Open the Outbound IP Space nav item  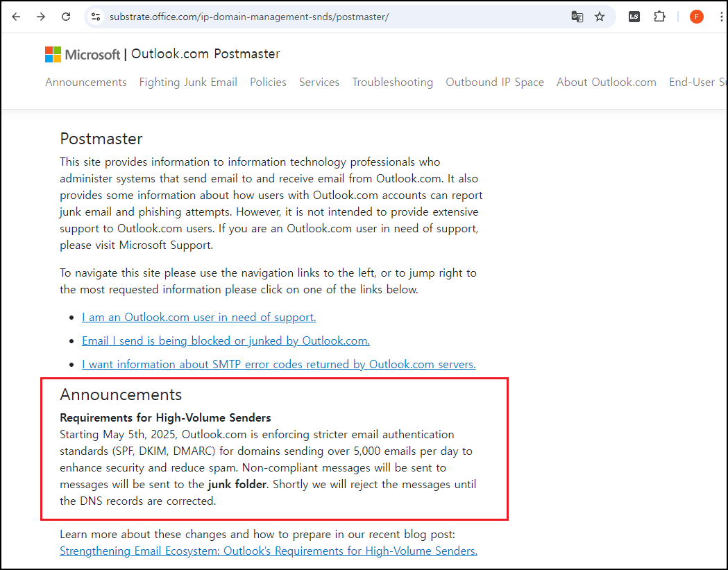coord(494,82)
